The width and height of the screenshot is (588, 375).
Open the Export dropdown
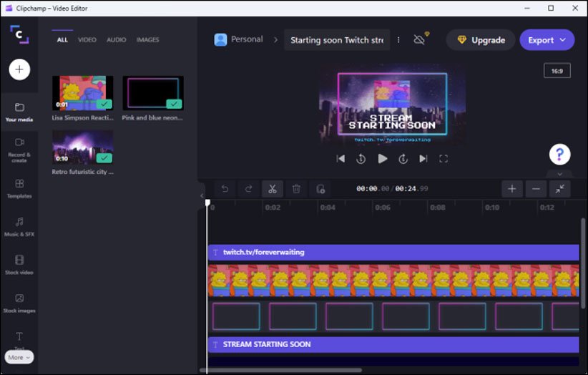(547, 40)
